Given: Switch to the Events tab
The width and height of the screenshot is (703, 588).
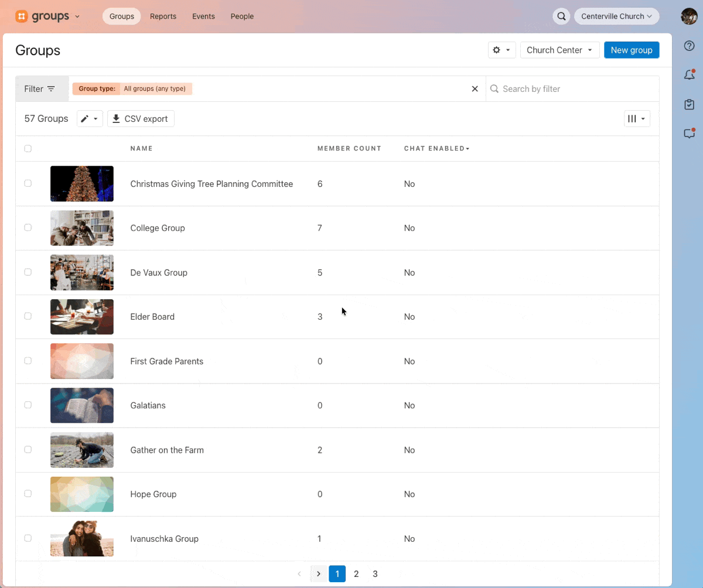Looking at the screenshot, I should coord(203,16).
